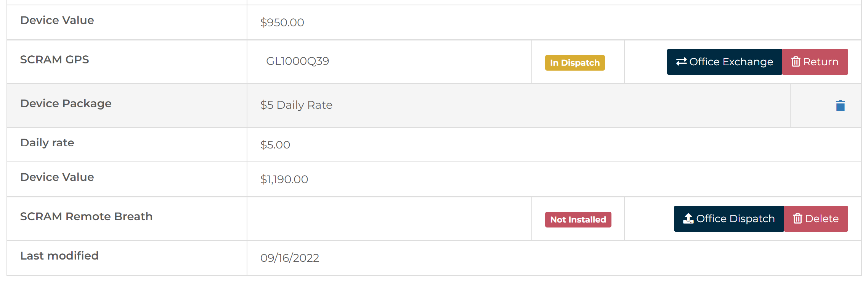The height and width of the screenshot is (292, 868).
Task: Delete the $5 Daily Rate package via the blue trash icon
Action: (x=840, y=106)
